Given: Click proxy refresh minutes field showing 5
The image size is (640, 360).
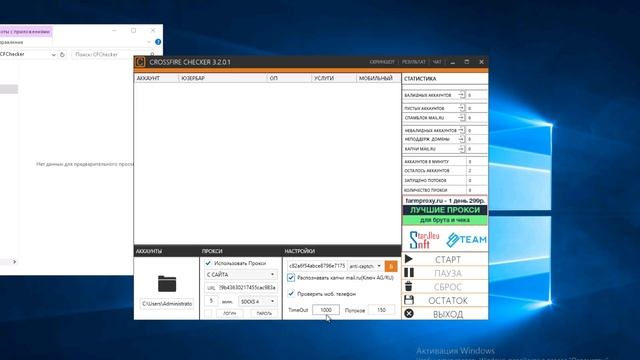Looking at the screenshot, I should [211, 301].
